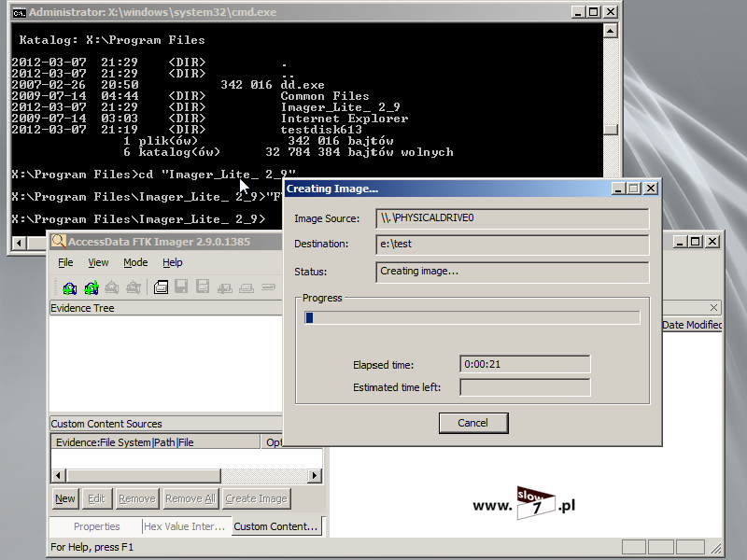Click the Create Disk Image toolbar icon
This screenshot has width=747, height=560.
tap(161, 287)
